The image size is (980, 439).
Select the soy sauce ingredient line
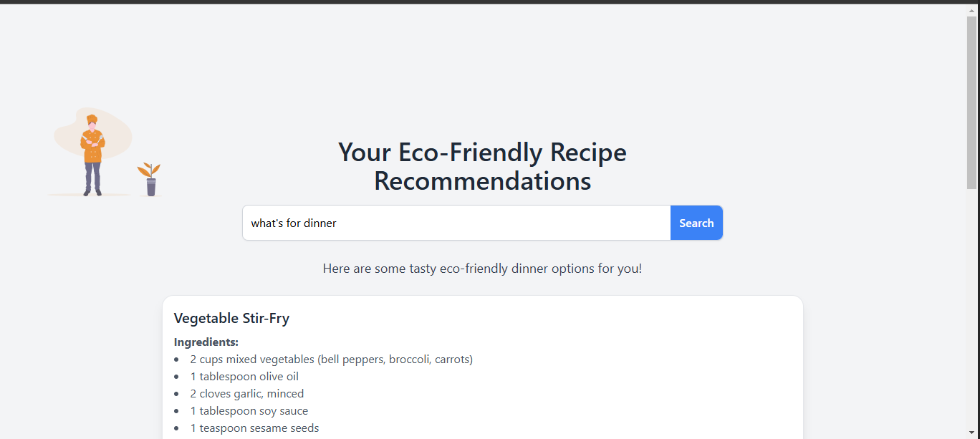point(249,410)
